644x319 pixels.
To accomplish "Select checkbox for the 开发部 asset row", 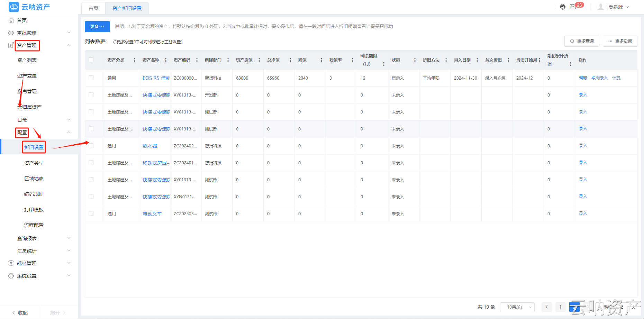I will [x=91, y=95].
